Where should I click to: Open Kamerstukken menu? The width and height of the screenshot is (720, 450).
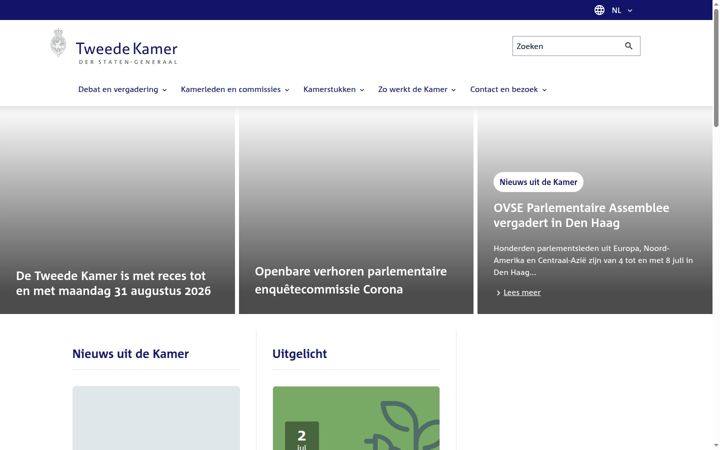[334, 90]
